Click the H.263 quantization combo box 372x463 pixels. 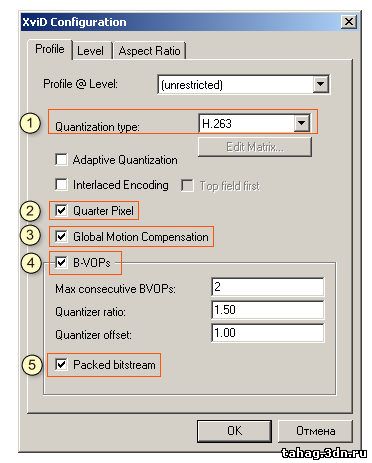254,123
